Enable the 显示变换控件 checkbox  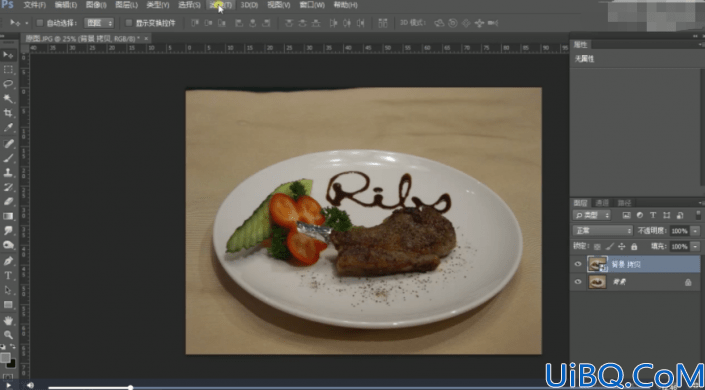129,23
